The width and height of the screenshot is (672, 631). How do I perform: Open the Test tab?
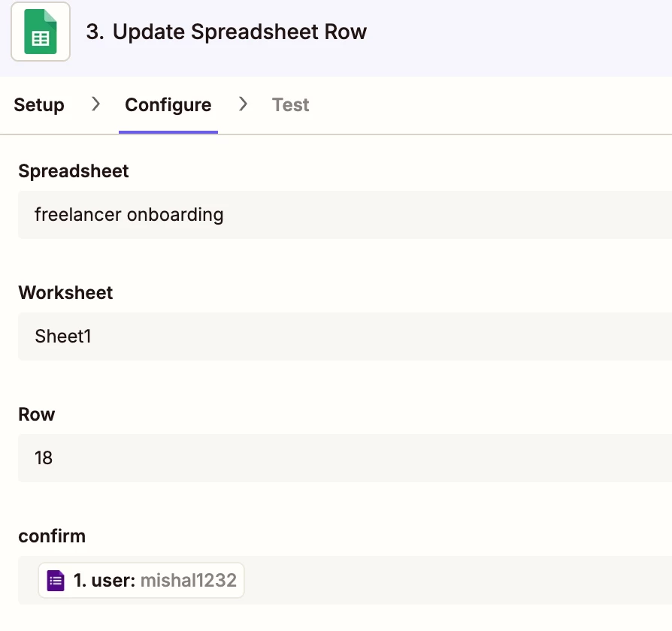click(x=291, y=105)
